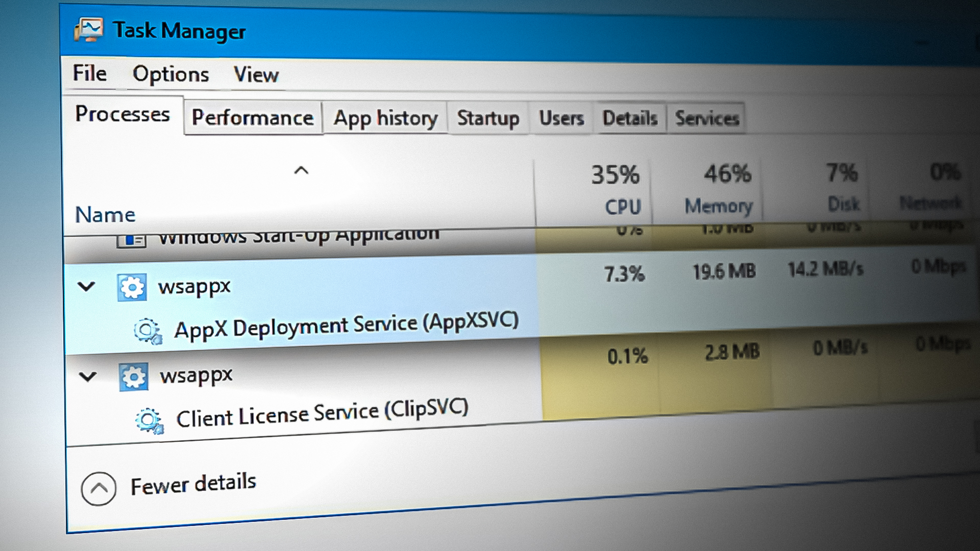
Task: Click the Client License Service icon
Action: pos(149,421)
